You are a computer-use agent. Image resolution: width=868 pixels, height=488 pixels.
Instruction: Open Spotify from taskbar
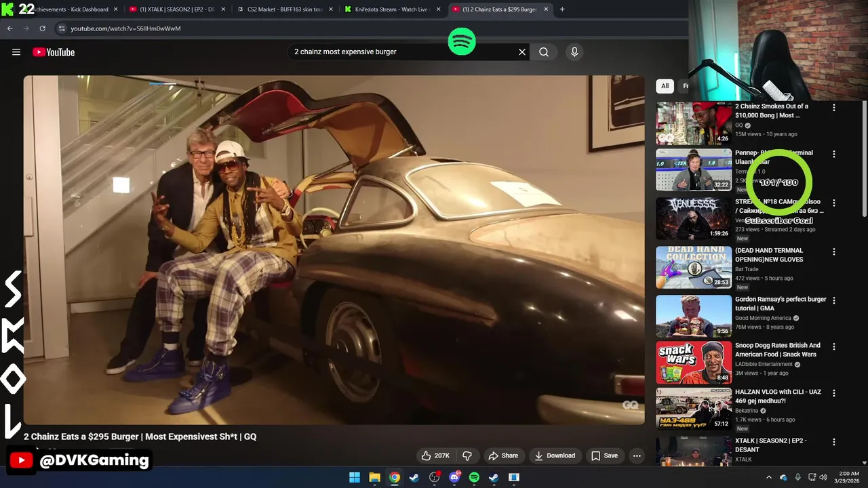(x=474, y=477)
